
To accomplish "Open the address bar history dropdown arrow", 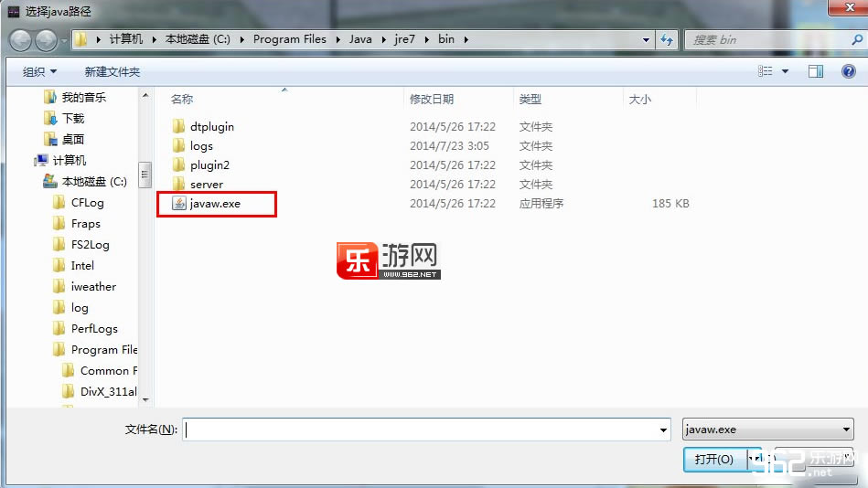I will (x=646, y=40).
